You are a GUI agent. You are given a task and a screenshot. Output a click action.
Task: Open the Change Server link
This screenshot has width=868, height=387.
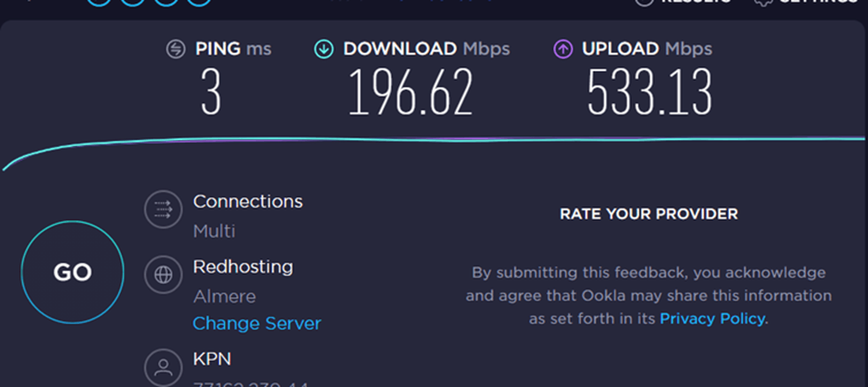[257, 323]
